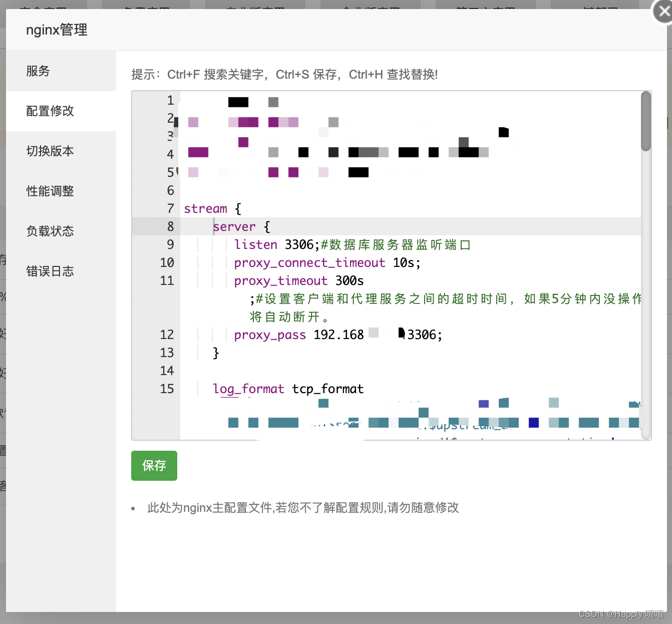Click the nginx管理 dialog title
672x624 pixels.
[57, 30]
